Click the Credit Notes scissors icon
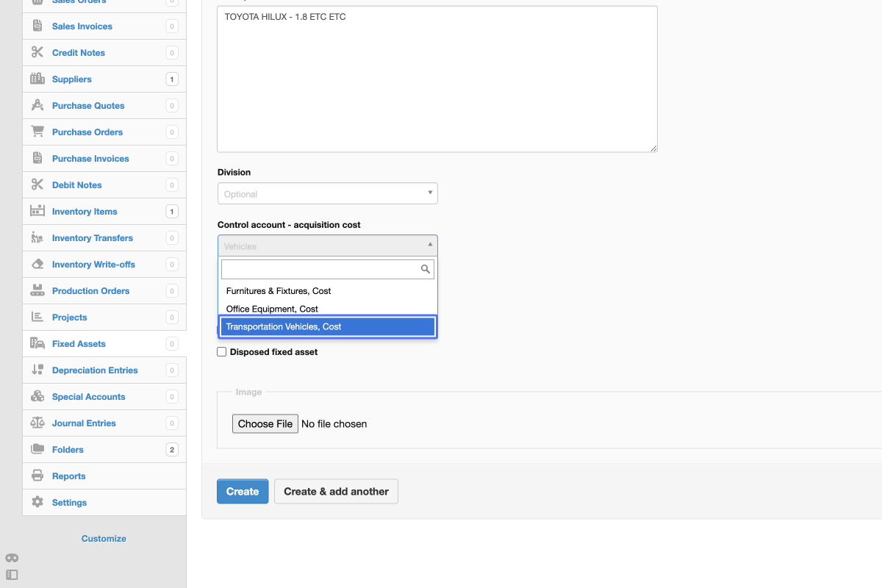 (x=37, y=53)
